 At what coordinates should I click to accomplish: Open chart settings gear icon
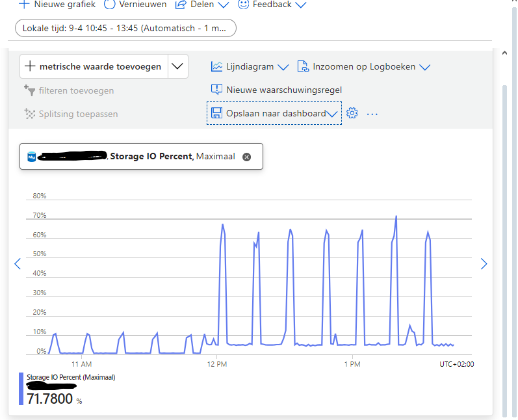[x=352, y=113]
